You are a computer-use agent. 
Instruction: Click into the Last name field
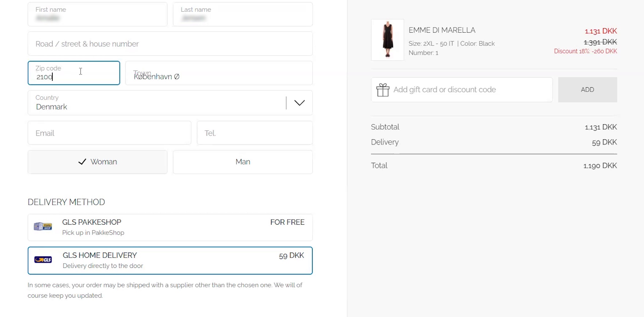pos(243,15)
